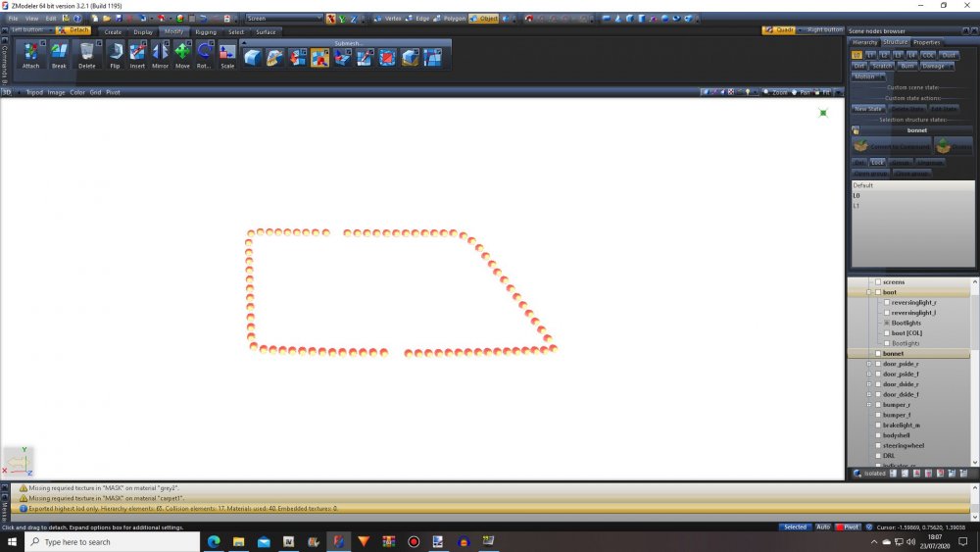Viewport: 980px width, 552px height.
Task: Toggle the Z axis constraint
Action: pos(353,19)
